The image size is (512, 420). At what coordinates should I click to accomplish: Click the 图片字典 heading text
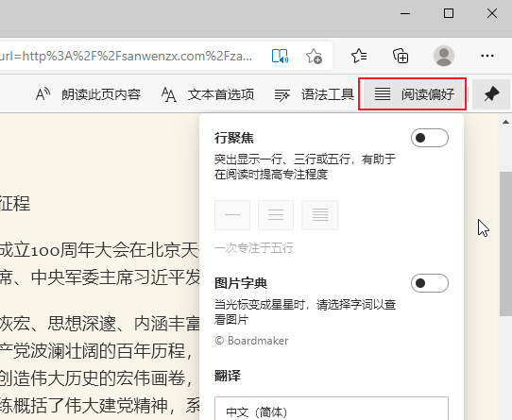[241, 283]
